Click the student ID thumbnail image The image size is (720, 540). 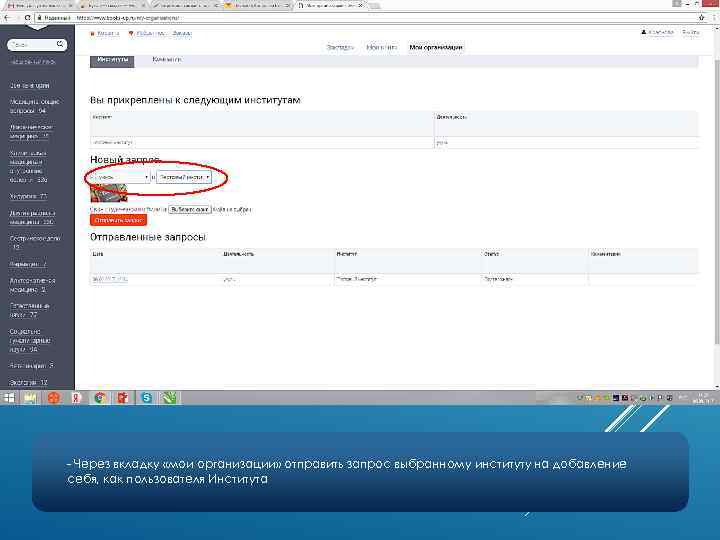(109, 193)
